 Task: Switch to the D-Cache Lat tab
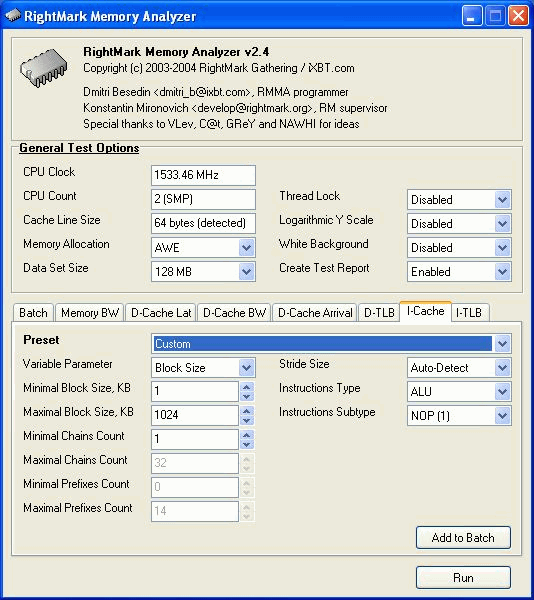161,313
